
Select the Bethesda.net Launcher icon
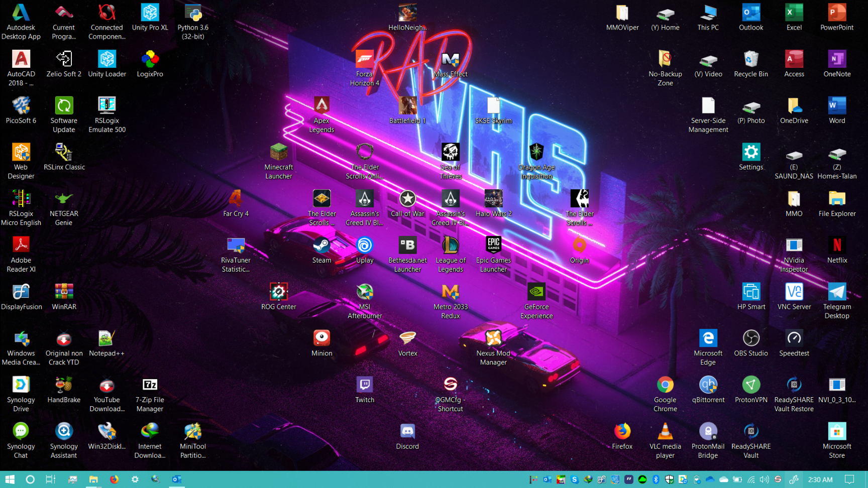click(407, 255)
